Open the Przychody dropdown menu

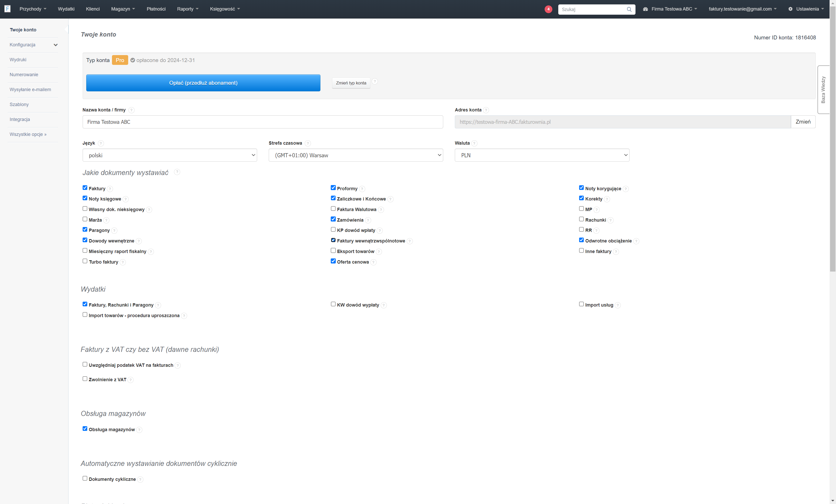pyautogui.click(x=33, y=9)
